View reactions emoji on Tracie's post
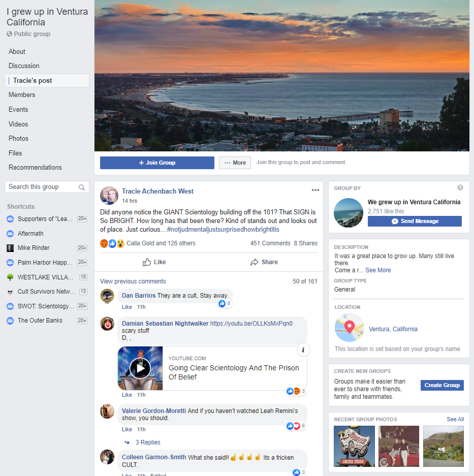474x476 pixels. click(112, 243)
